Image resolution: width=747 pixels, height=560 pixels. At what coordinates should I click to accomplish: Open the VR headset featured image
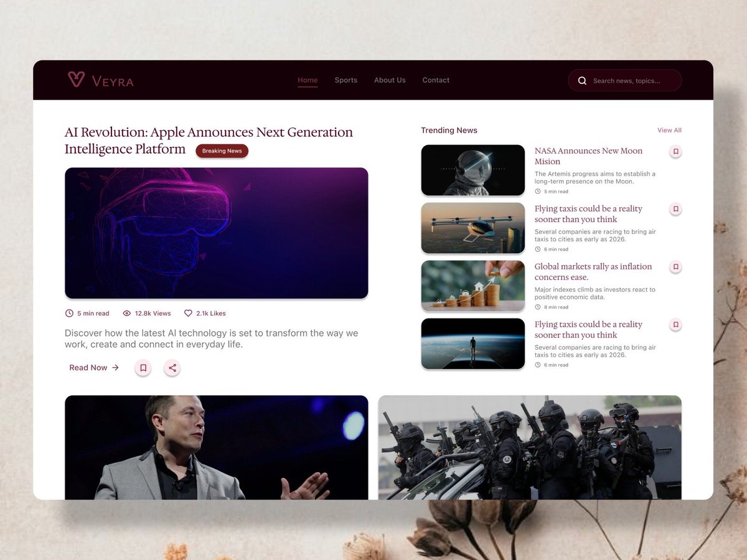[216, 233]
